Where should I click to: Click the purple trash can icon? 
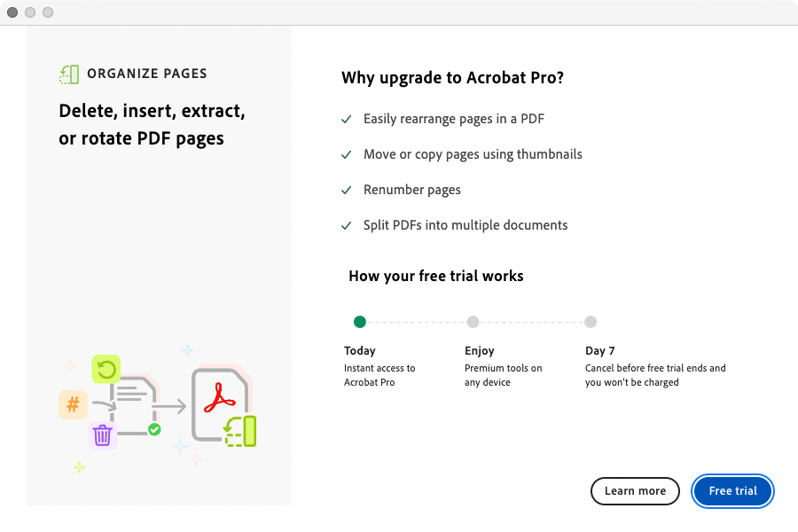tap(102, 435)
